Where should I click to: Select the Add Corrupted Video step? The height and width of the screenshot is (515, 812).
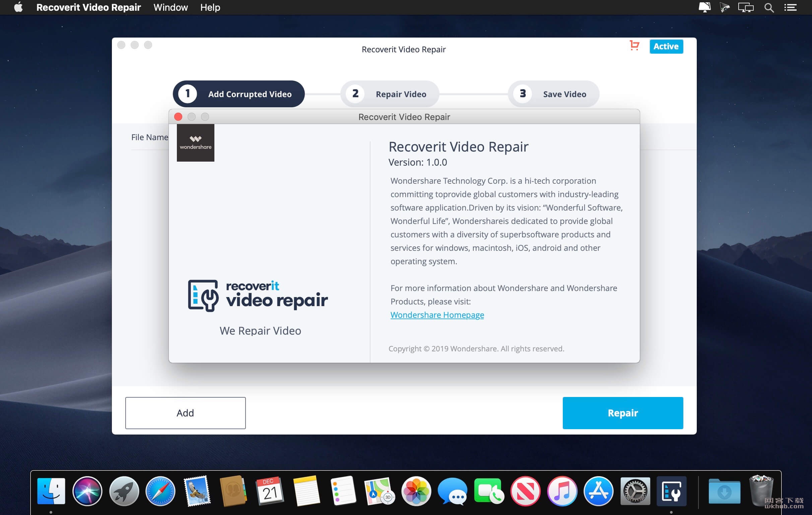[239, 94]
